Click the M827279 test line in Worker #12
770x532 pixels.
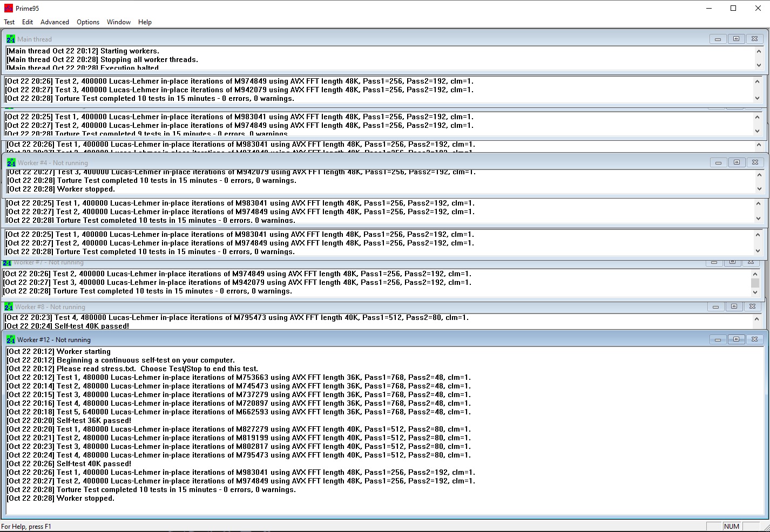(x=239, y=429)
